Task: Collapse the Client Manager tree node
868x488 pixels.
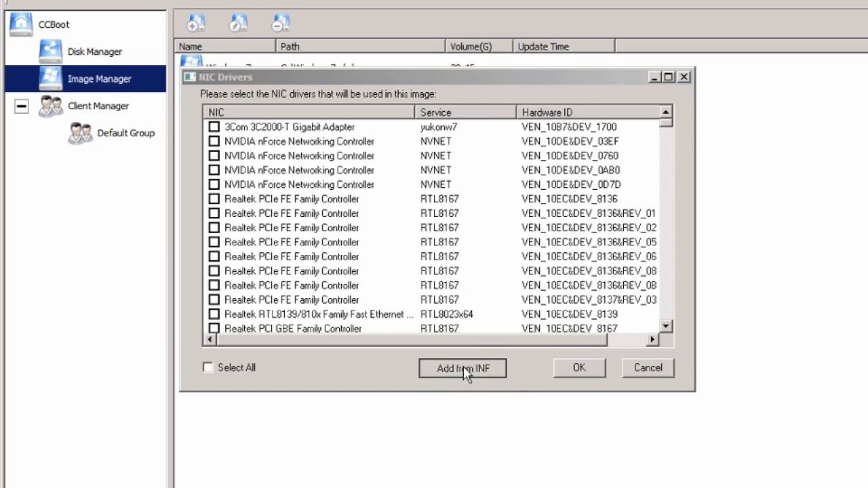Action: click(x=21, y=106)
